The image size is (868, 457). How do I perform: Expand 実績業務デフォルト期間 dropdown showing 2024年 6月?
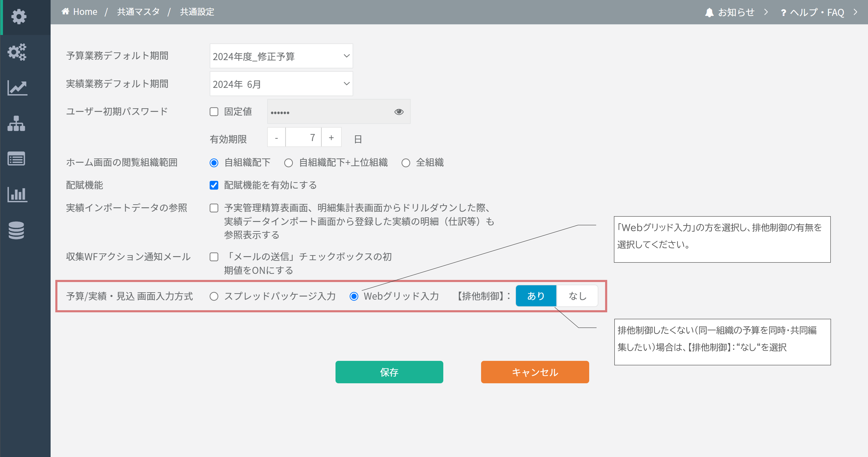click(x=281, y=84)
